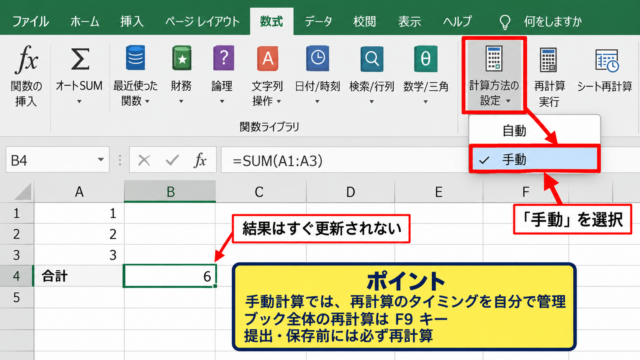Select 自動 calculation option
The image size is (640, 360).
point(534,131)
